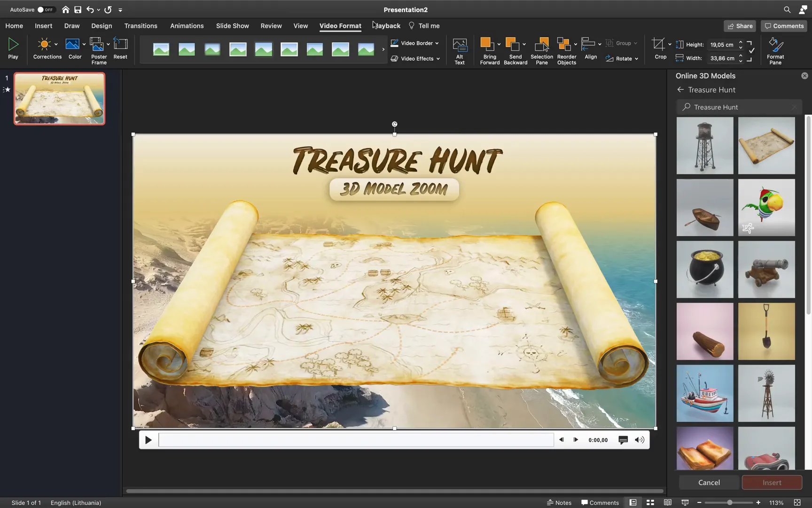Toggle Comments in the status bar
812x508 pixels.
tap(600, 502)
